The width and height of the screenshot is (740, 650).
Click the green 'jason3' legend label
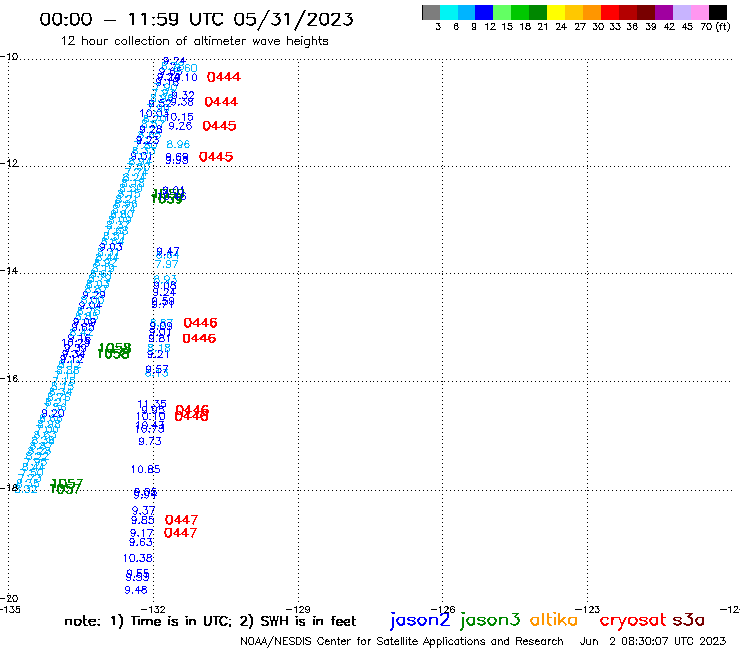[x=490, y=620]
